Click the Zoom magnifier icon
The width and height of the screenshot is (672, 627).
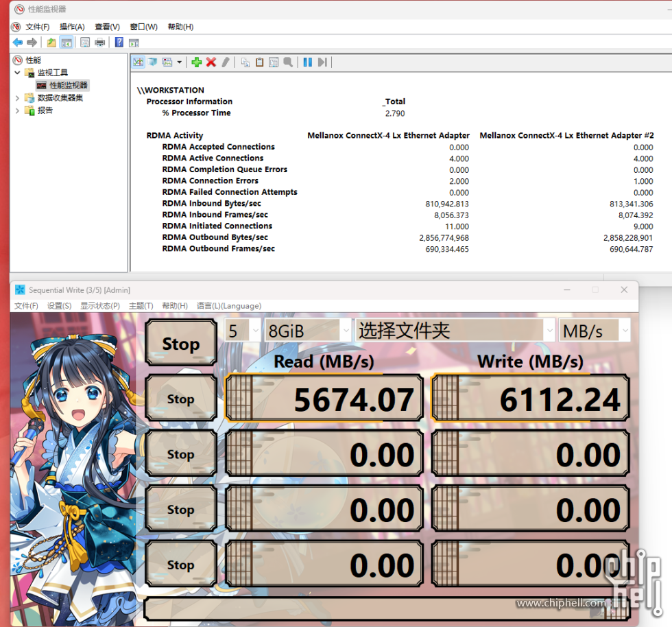click(x=288, y=62)
